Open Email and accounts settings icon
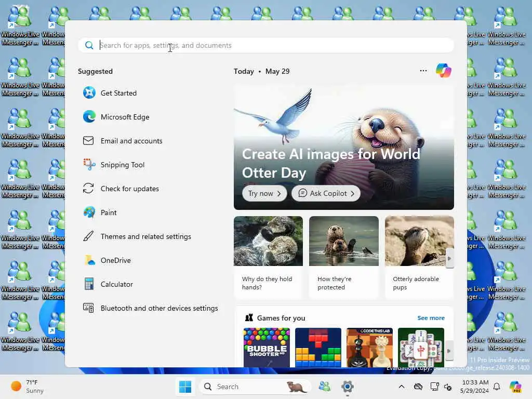This screenshot has width=532, height=399. 88,140
